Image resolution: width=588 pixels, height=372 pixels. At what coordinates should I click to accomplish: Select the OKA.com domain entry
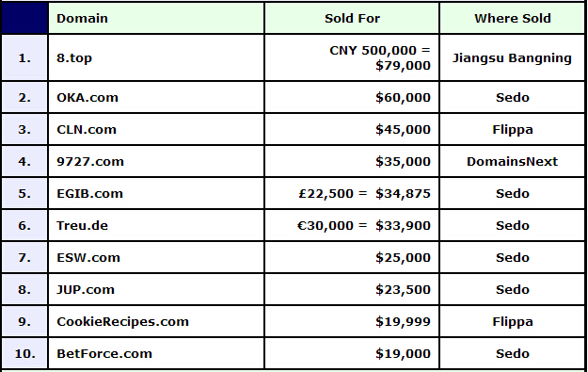tap(156, 98)
